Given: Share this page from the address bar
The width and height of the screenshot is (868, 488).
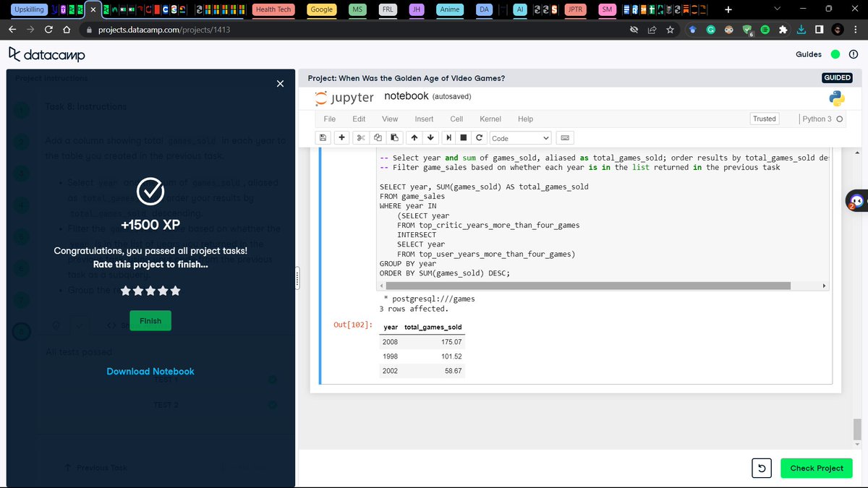Looking at the screenshot, I should (652, 30).
